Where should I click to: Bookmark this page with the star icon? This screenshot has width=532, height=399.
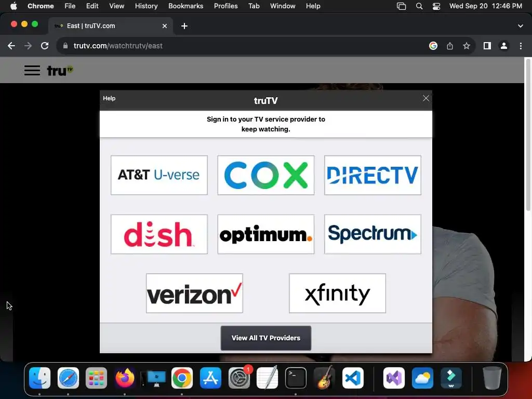[x=467, y=46]
